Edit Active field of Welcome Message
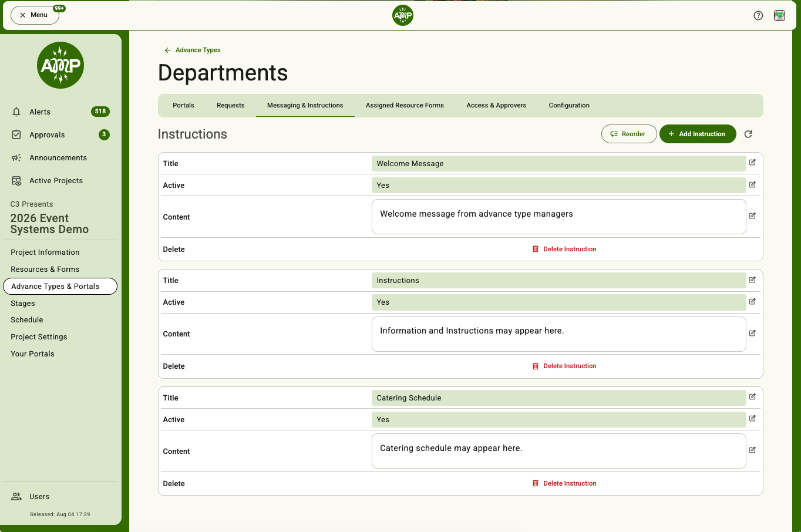801x532 pixels. [x=752, y=184]
